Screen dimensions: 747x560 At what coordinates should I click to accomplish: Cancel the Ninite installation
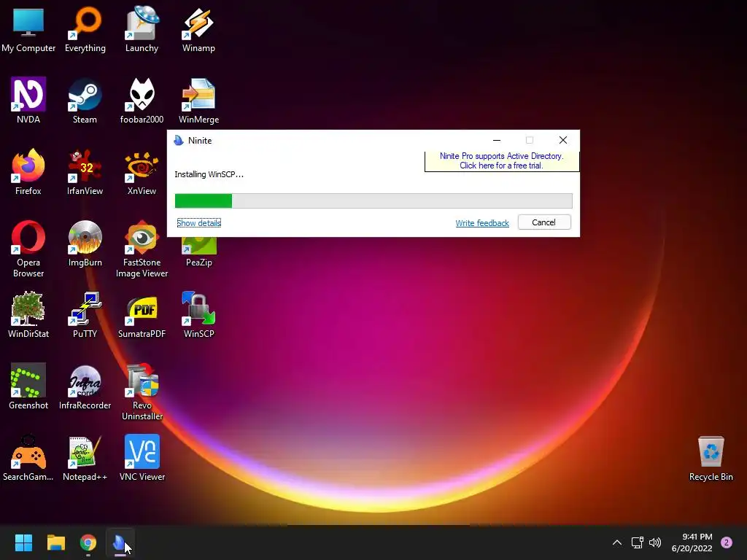(544, 222)
